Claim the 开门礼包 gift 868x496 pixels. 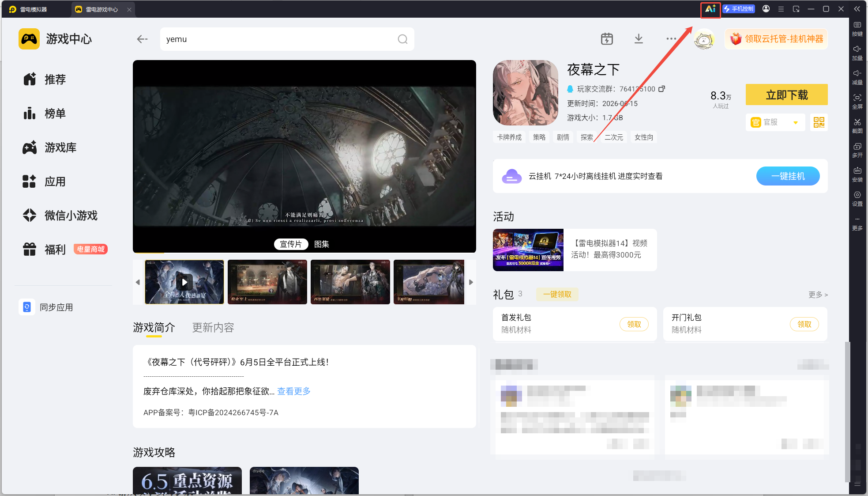tap(804, 324)
